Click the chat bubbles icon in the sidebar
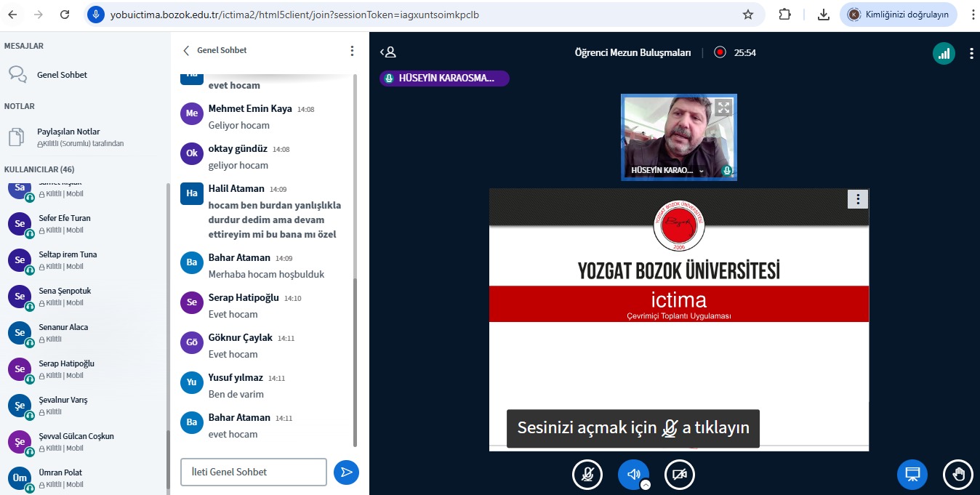This screenshot has height=495, width=980. pos(17,75)
